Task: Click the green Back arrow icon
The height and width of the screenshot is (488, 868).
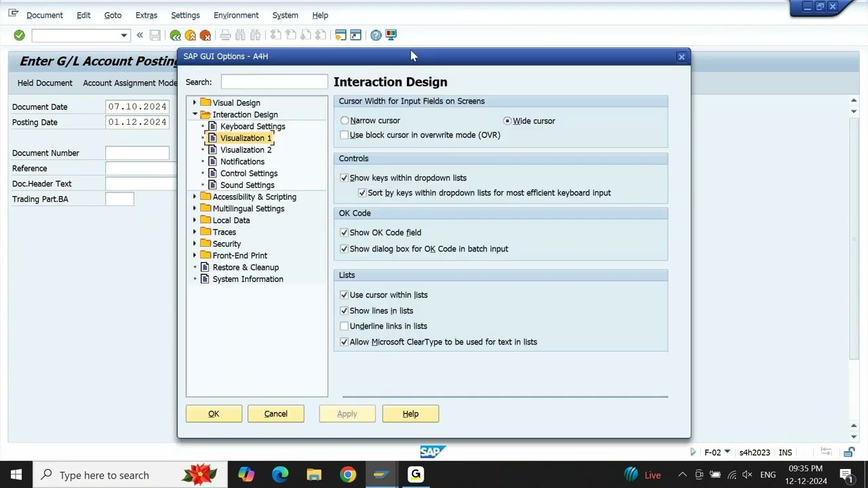Action: pyautogui.click(x=176, y=35)
